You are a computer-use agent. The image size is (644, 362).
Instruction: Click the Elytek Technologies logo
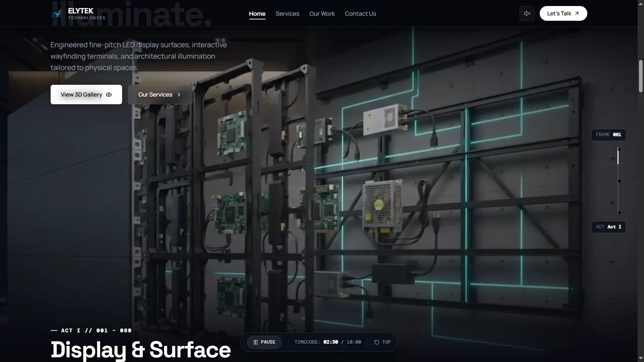pos(78,13)
